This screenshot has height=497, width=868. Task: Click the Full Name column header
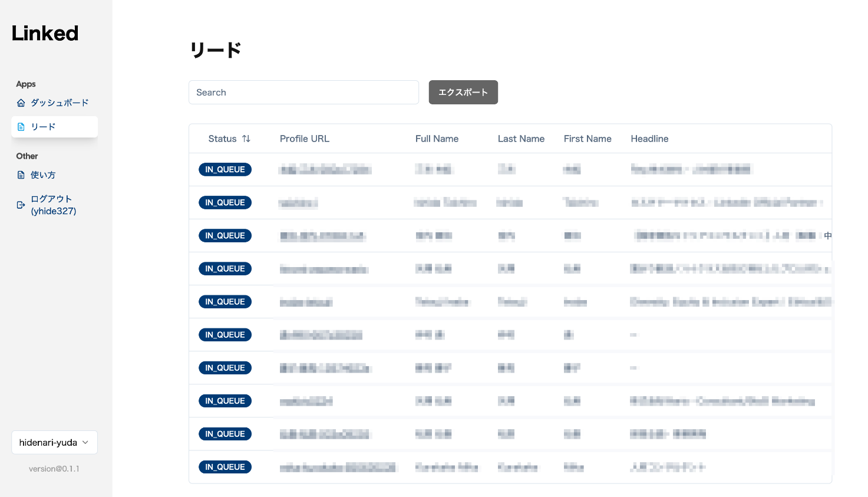[437, 139]
